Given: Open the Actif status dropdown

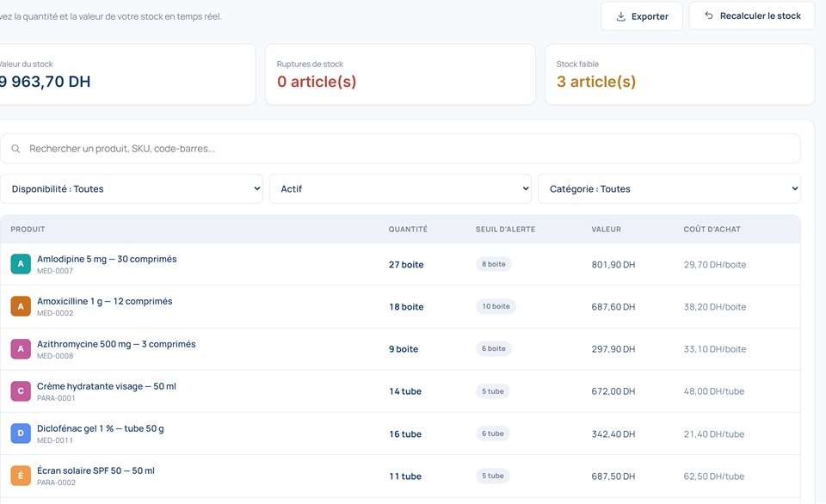Looking at the screenshot, I should (x=400, y=188).
